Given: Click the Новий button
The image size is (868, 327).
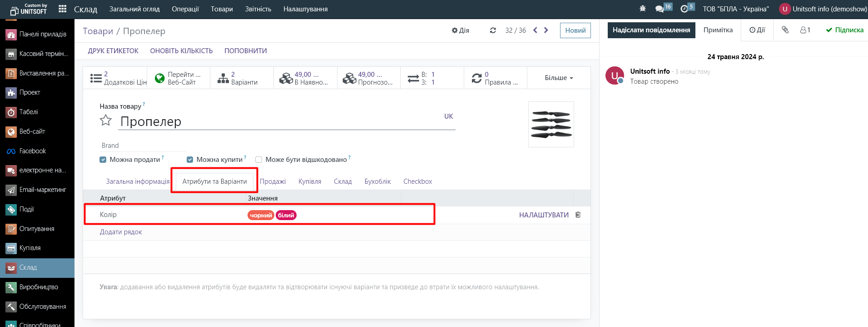Looking at the screenshot, I should point(575,30).
